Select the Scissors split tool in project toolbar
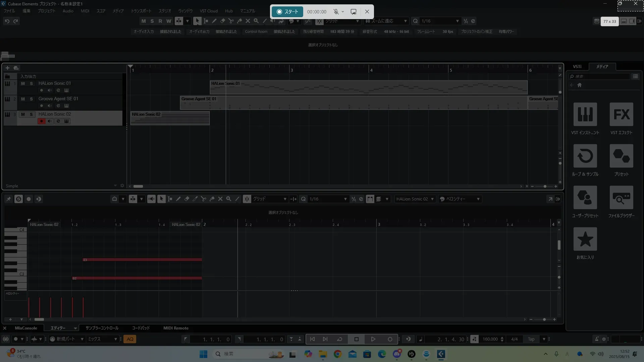 tap(231, 21)
